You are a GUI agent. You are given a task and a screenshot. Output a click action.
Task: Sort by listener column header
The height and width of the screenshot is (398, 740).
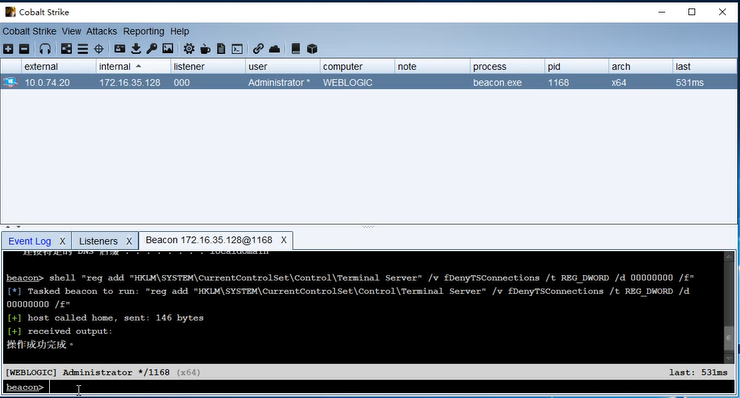[x=208, y=67]
